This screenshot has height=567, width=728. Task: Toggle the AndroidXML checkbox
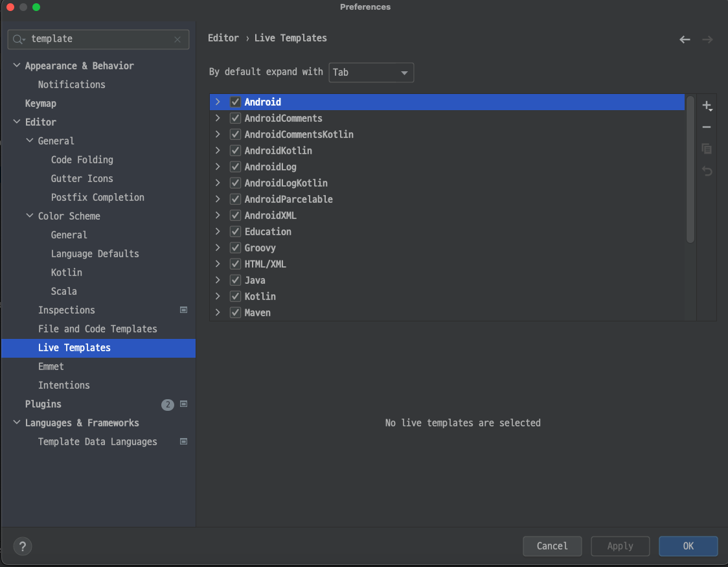click(x=235, y=216)
